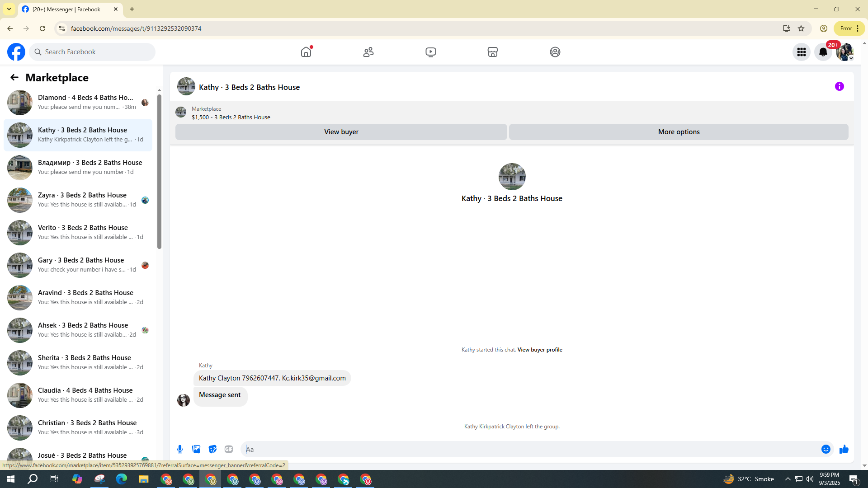Open the $1,500 - 3 Beds 2 Baths House listing
The image size is (868, 488).
coord(231,117)
